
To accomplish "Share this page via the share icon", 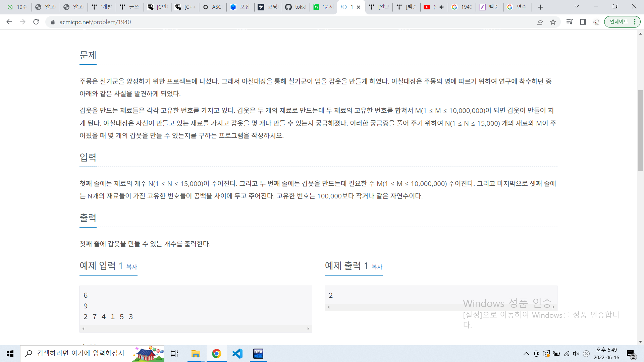I will 540,22.
